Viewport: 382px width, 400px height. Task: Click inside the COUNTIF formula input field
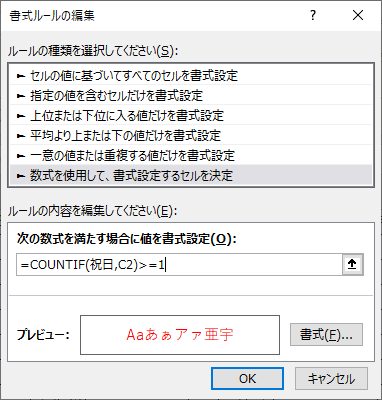[x=179, y=265]
